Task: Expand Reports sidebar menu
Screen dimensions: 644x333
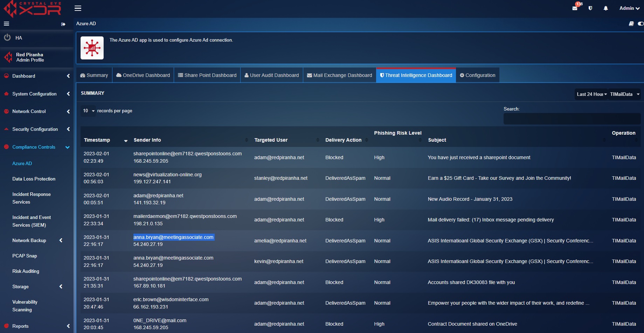Action: [37, 326]
